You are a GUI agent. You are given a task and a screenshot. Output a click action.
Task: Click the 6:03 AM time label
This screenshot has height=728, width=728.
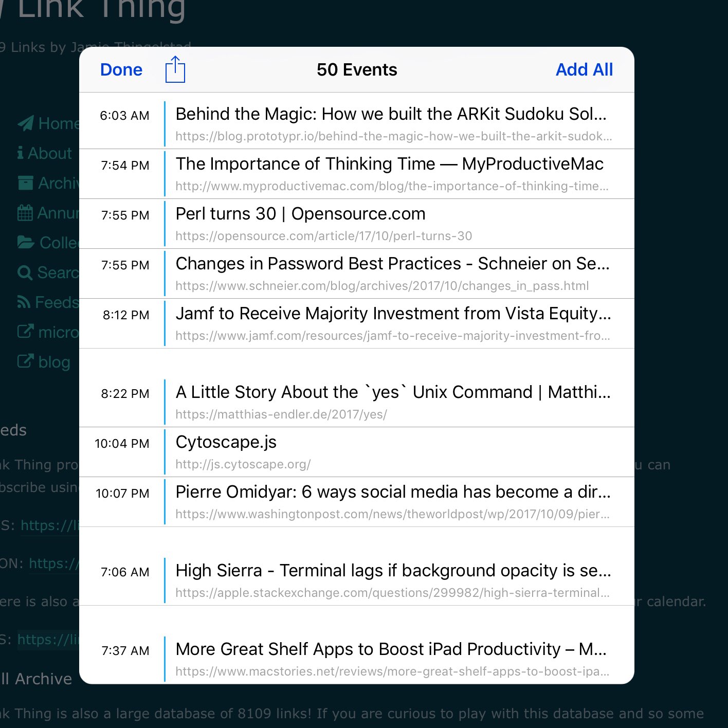pyautogui.click(x=124, y=116)
